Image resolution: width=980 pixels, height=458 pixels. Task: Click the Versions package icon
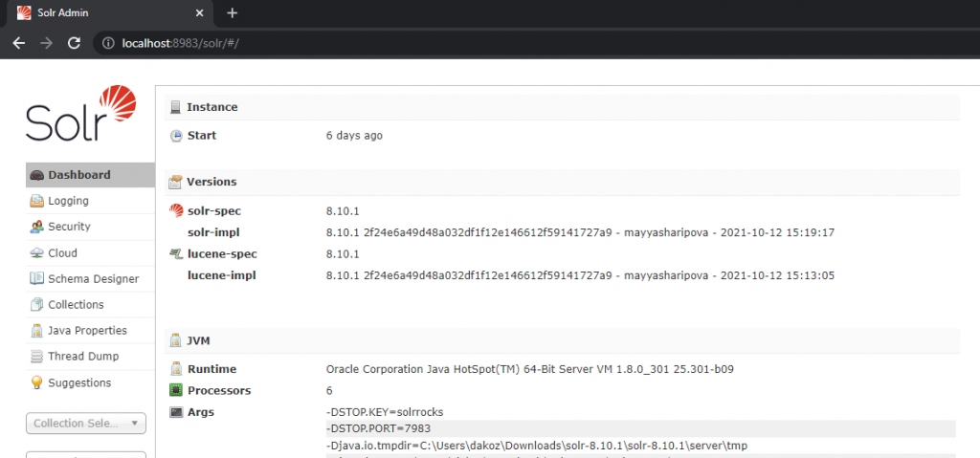176,182
